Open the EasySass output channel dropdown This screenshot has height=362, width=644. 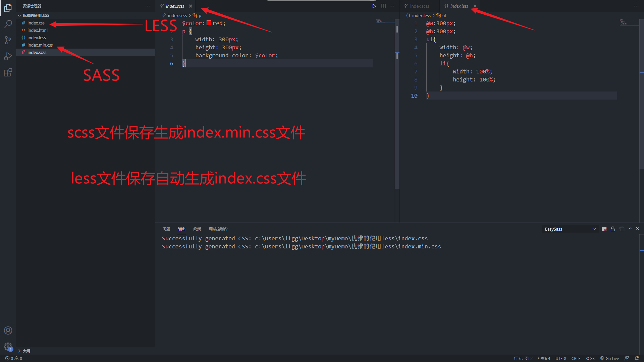pos(570,229)
